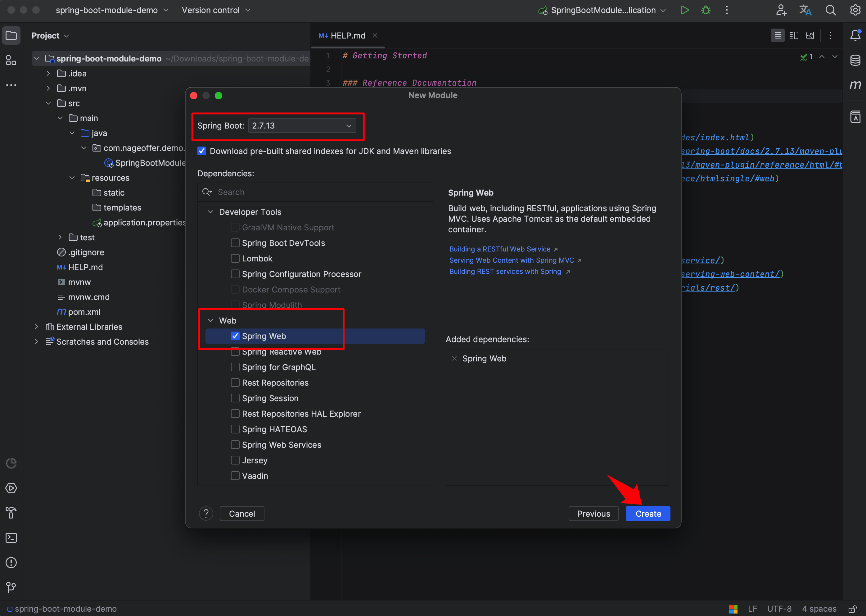Open the Version control menu
The width and height of the screenshot is (866, 616).
tap(216, 10)
